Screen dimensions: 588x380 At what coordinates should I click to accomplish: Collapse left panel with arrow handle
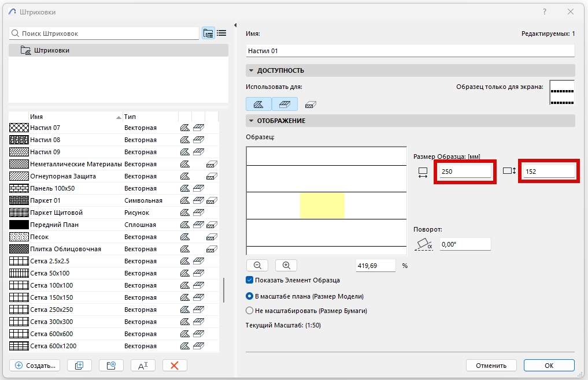pos(235,25)
